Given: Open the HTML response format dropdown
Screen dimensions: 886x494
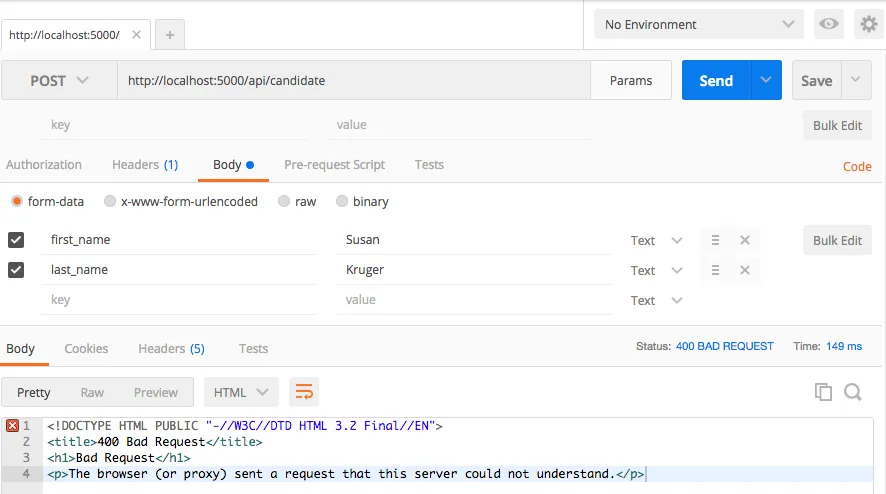Looking at the screenshot, I should (x=241, y=392).
